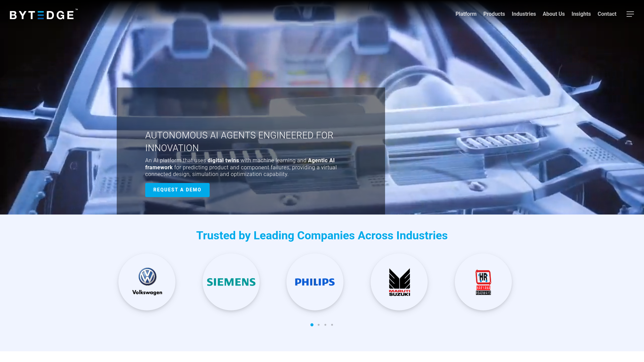The width and height of the screenshot is (644, 362).
Task: Open the About Us menu item
Action: [553, 14]
